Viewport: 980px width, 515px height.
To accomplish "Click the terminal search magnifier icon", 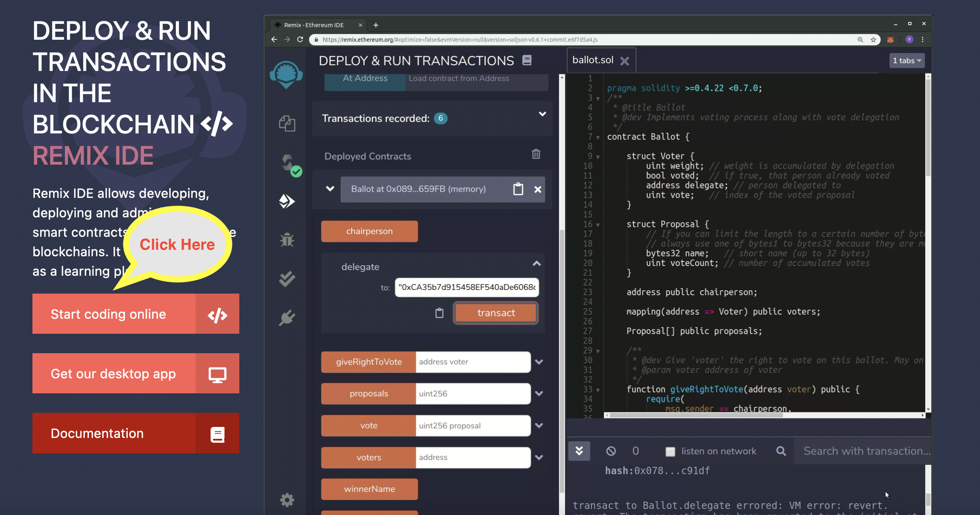I will click(781, 451).
